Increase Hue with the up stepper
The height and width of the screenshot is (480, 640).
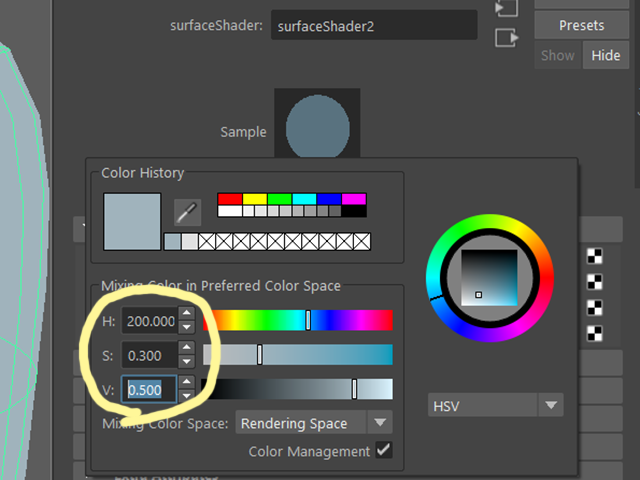tap(187, 313)
